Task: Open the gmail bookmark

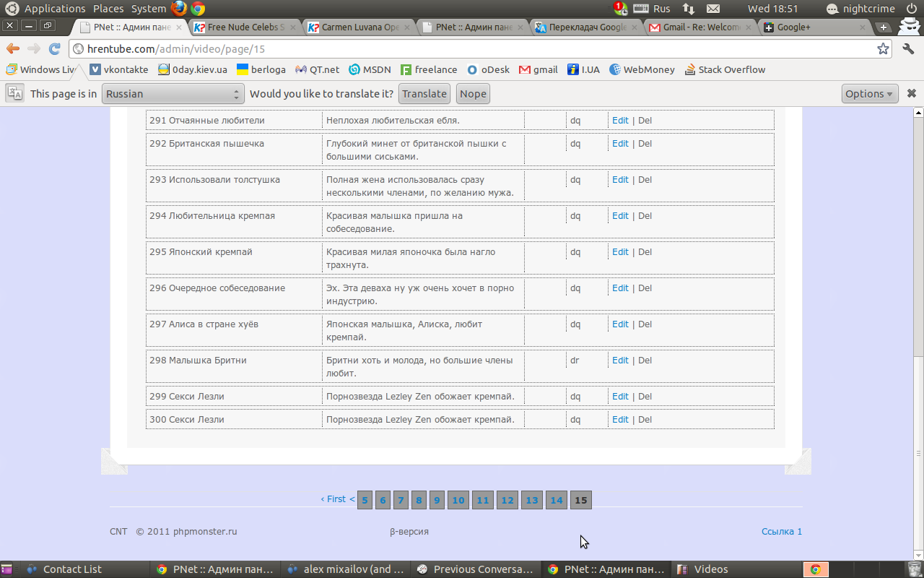Action: 538,69
